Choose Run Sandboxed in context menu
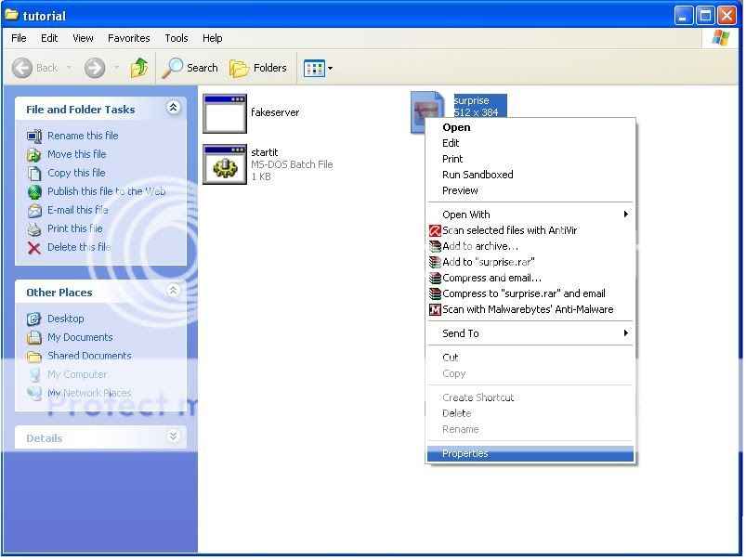 530,175
